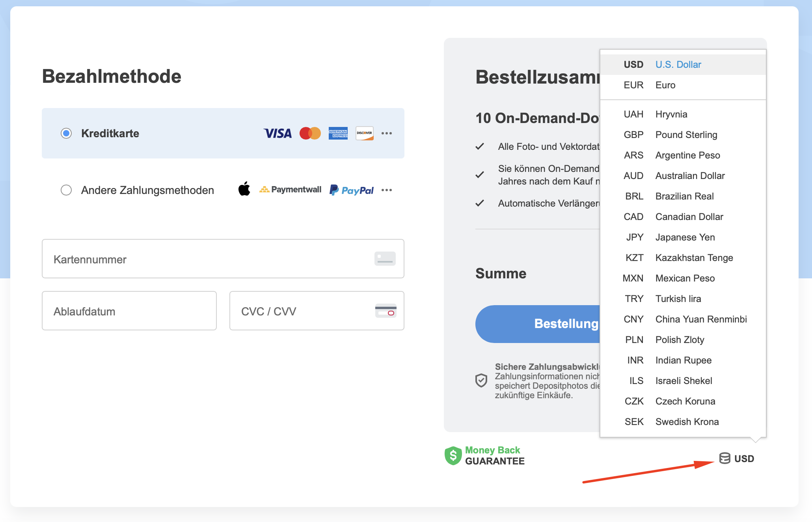The image size is (812, 522).
Task: Click the PayPal logo
Action: [352, 190]
